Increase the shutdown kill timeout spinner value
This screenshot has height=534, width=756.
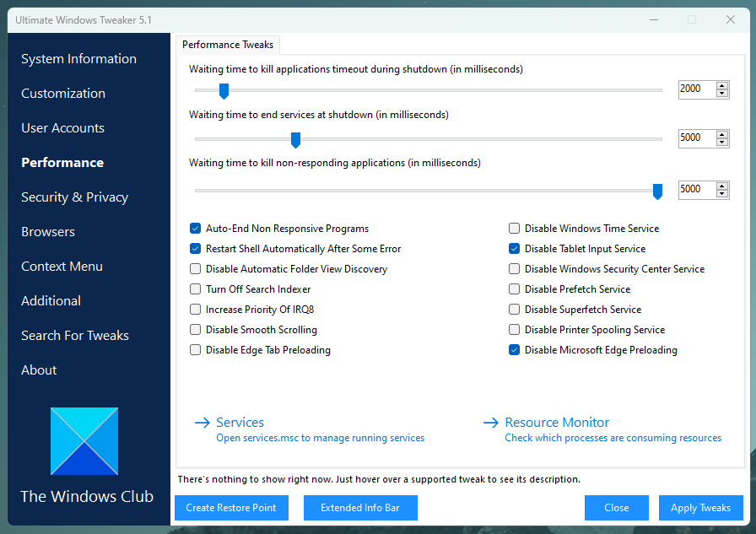722,85
